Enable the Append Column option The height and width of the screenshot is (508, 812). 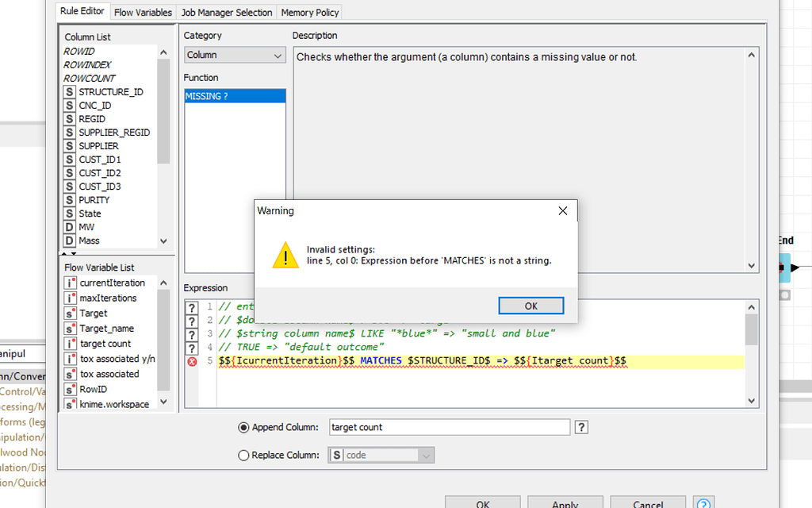pos(243,427)
